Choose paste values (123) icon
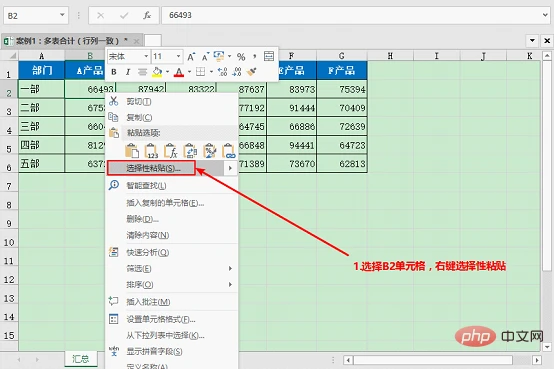Image resolution: width=554 pixels, height=369 pixels. click(151, 151)
